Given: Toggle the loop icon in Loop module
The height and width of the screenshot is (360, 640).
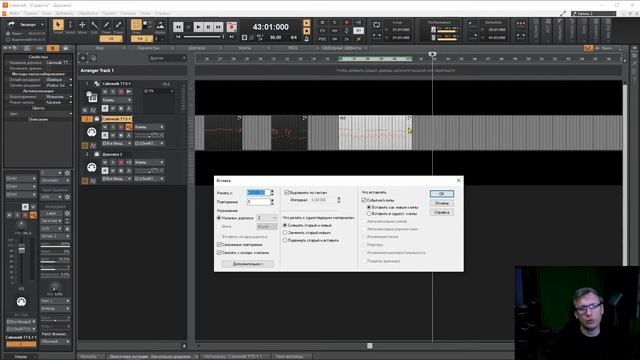Looking at the screenshot, I should pyautogui.click(x=376, y=25).
